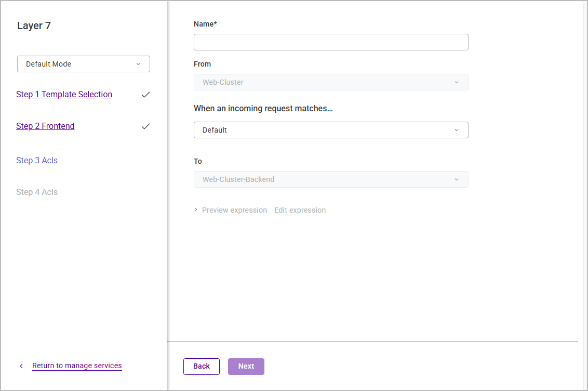
Task: Click the checkmark beside Step 1 Template Selection
Action: coord(145,95)
